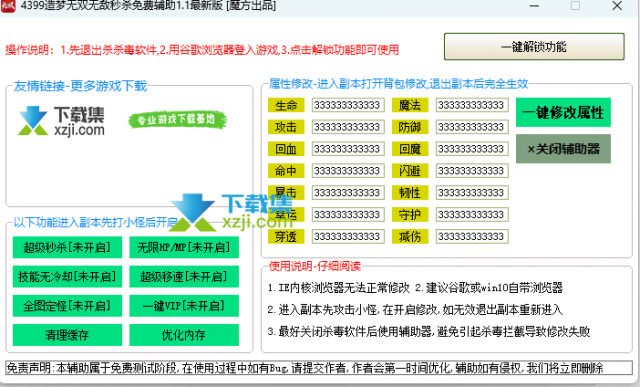640x387 pixels.
Task: Click inside the 防御 value field
Action: pos(472,127)
